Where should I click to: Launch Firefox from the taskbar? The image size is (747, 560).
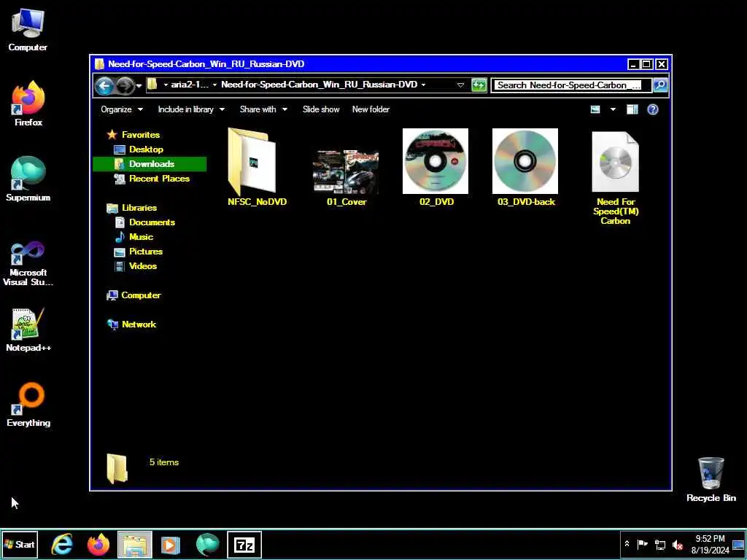pyautogui.click(x=98, y=544)
